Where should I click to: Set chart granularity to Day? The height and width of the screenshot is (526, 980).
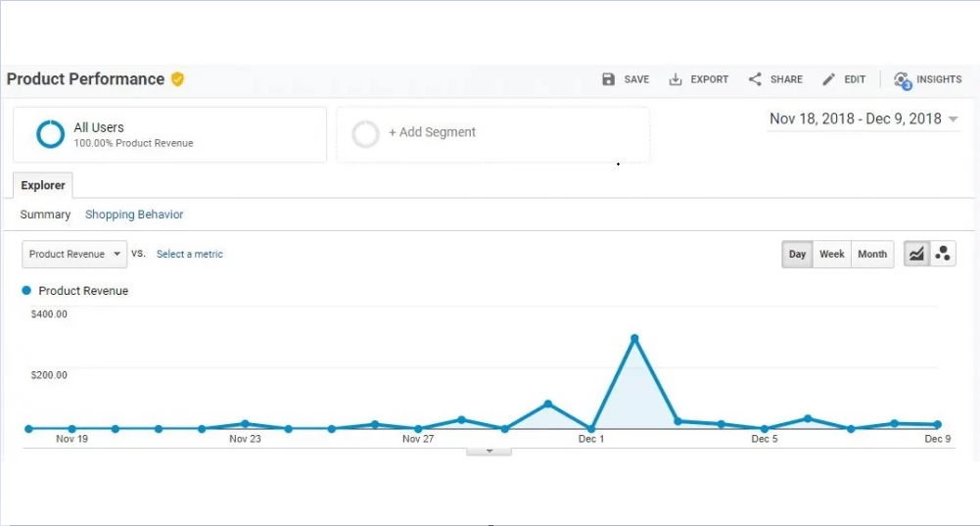click(x=797, y=254)
